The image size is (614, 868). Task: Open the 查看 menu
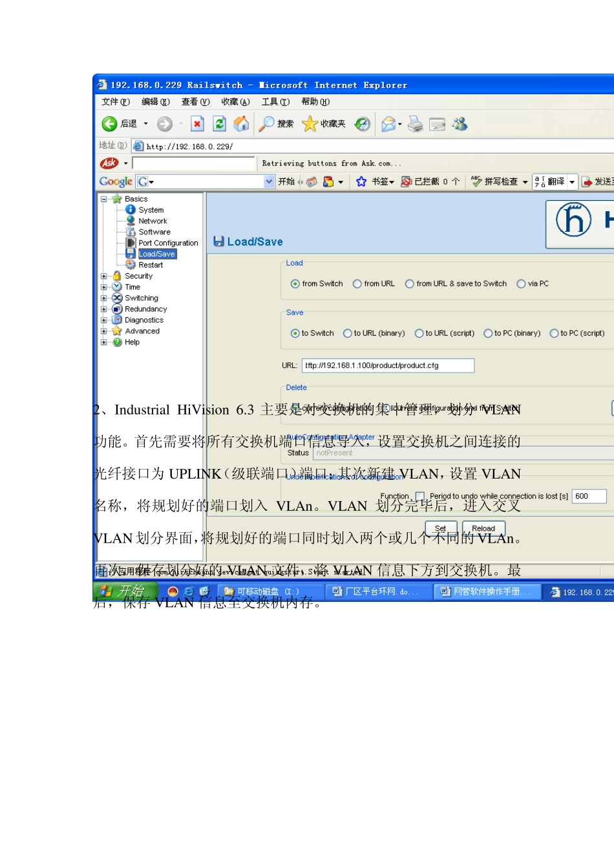click(x=196, y=102)
